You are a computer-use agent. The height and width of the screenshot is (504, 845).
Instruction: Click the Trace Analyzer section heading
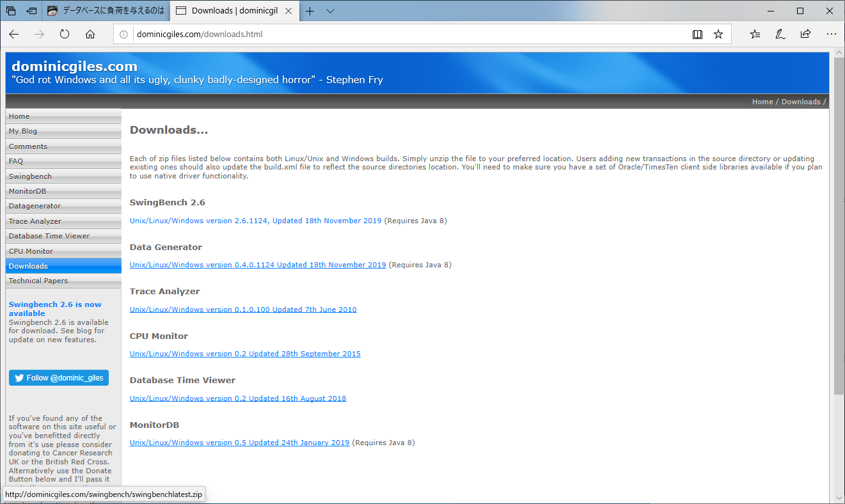165,291
